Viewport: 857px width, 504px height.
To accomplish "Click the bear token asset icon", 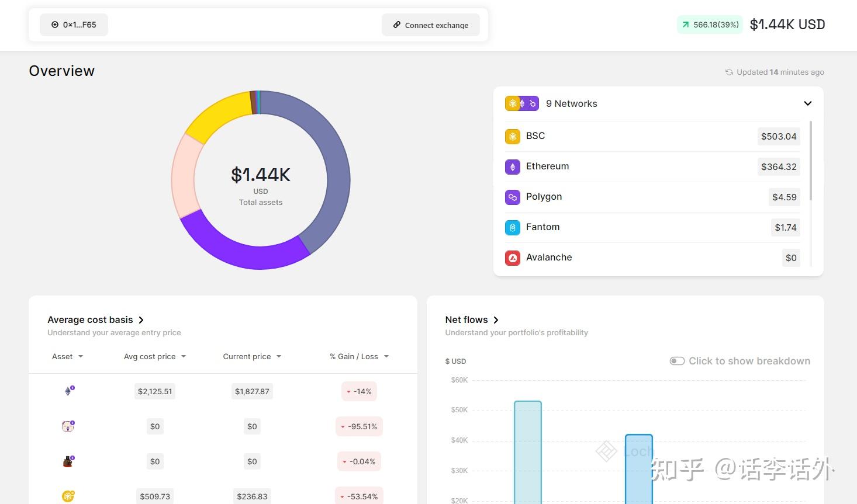I will 68,426.
